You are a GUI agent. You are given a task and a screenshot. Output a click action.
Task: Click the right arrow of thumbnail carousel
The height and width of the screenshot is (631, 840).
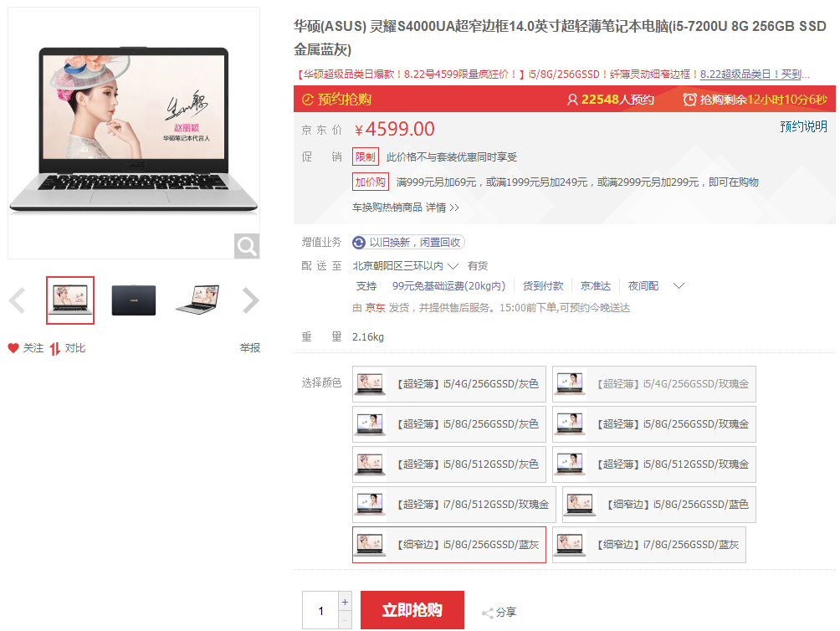click(250, 300)
